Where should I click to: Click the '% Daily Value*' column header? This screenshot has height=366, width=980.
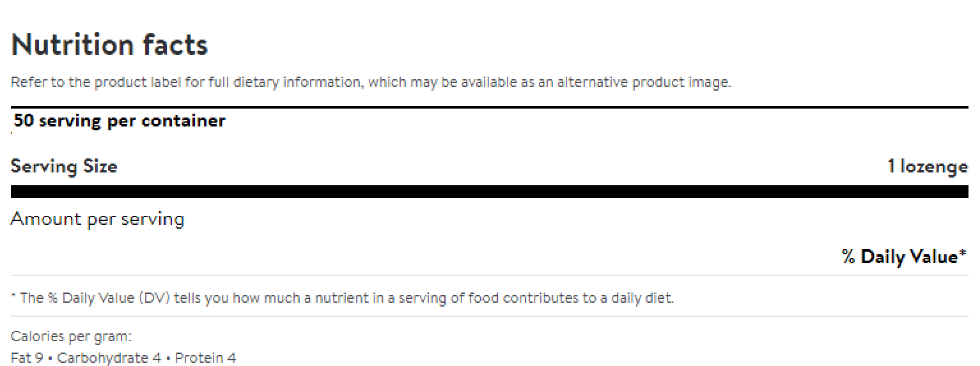coord(903,257)
